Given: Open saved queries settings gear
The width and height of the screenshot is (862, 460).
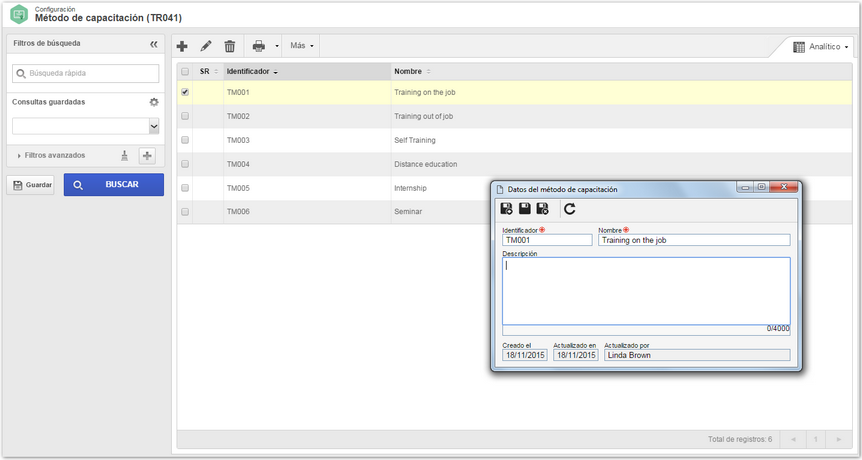Looking at the screenshot, I should tap(154, 102).
